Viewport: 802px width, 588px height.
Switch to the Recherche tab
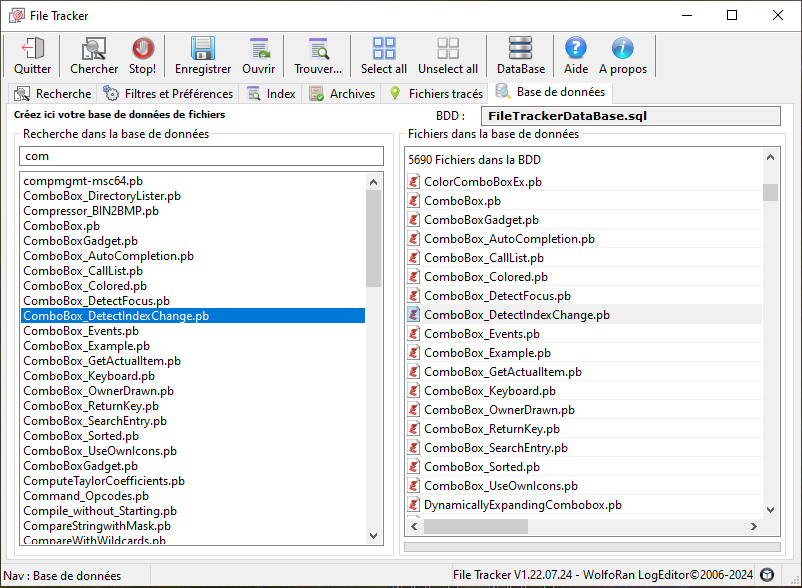pos(53,93)
